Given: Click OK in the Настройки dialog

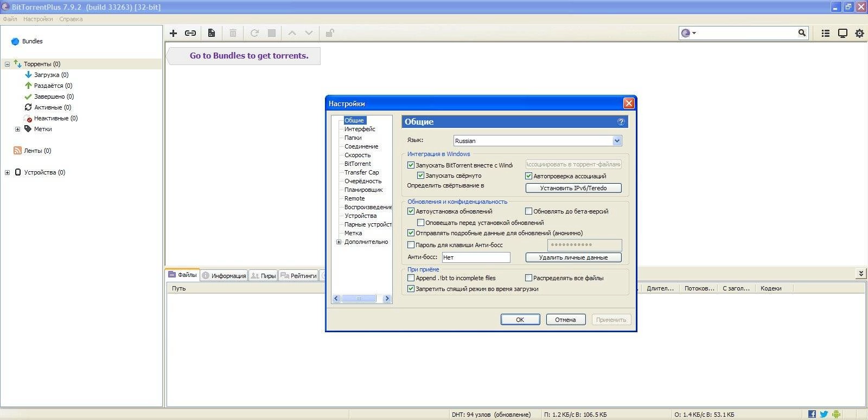Looking at the screenshot, I should (520, 320).
